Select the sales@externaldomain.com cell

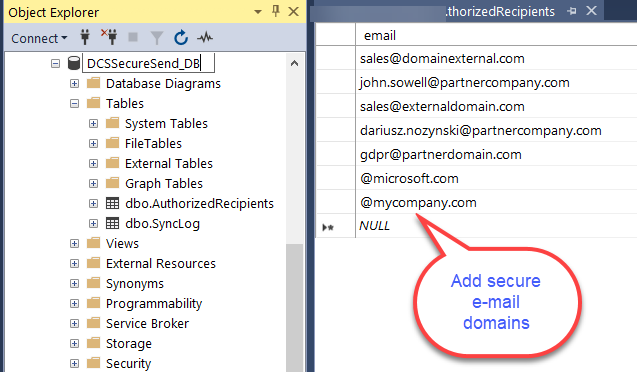[496, 106]
